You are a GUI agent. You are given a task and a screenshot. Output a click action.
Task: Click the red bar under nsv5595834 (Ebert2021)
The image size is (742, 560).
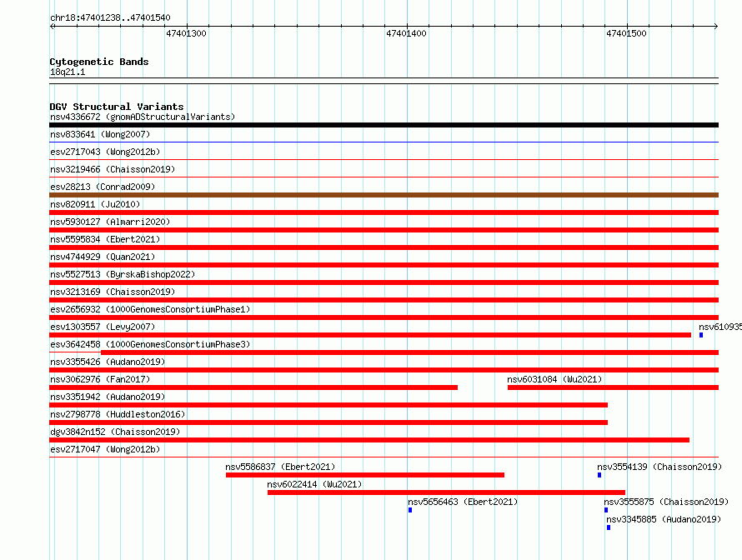coord(384,247)
